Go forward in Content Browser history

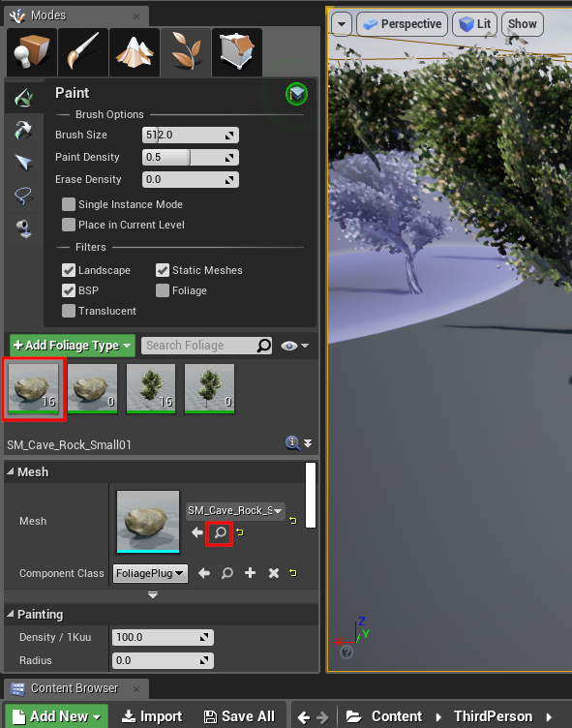click(321, 717)
